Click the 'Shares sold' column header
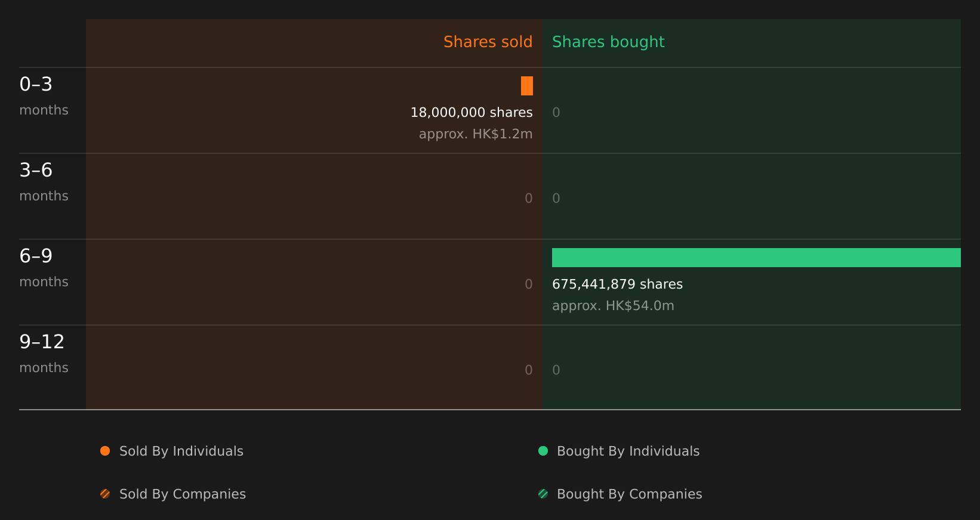This screenshot has width=980, height=520. [x=488, y=42]
